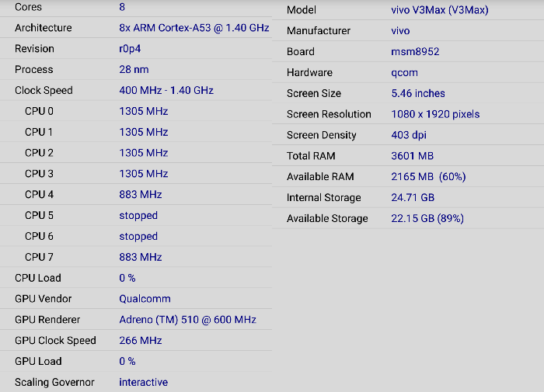Viewport: 544px width, 392px height.
Task: Tap the Clock Speed 400 MHz - 1.40 GHz entry
Action: (136, 90)
